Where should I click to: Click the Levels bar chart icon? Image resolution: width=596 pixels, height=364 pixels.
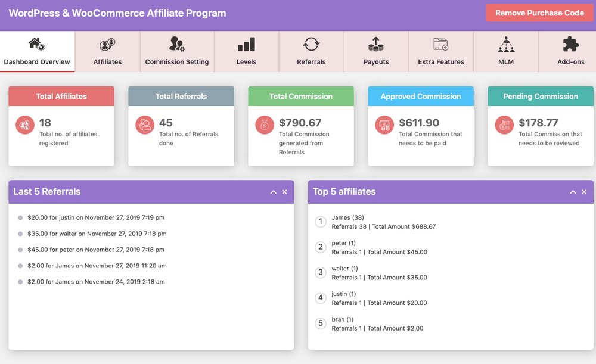click(x=246, y=44)
